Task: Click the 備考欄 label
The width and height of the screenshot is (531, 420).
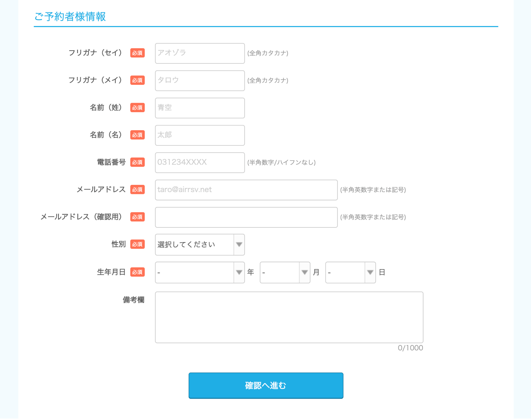Action: [x=134, y=300]
